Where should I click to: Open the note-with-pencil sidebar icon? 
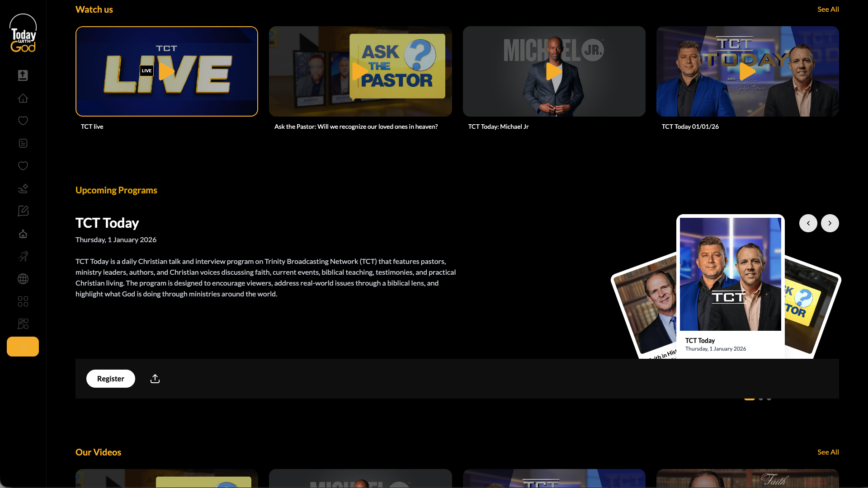pyautogui.click(x=23, y=211)
